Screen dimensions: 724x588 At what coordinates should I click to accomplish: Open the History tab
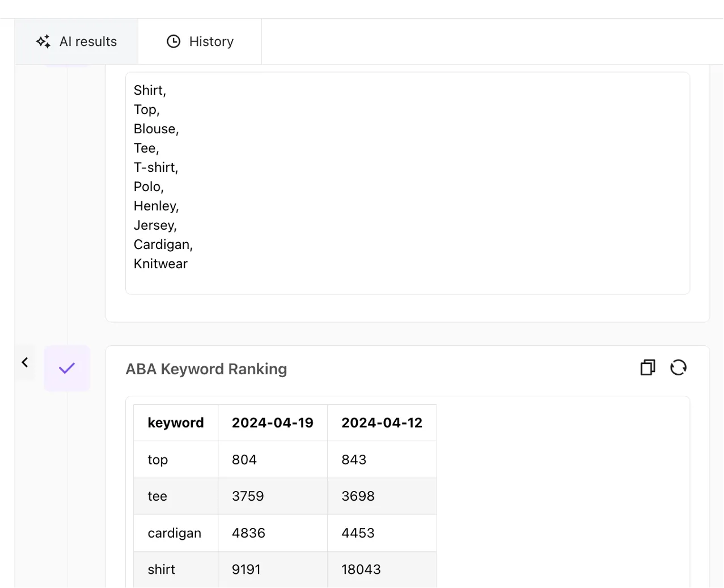[x=200, y=41]
